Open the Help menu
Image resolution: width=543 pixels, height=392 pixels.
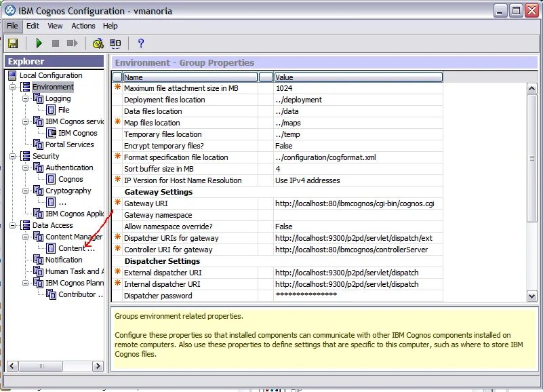pyautogui.click(x=110, y=26)
